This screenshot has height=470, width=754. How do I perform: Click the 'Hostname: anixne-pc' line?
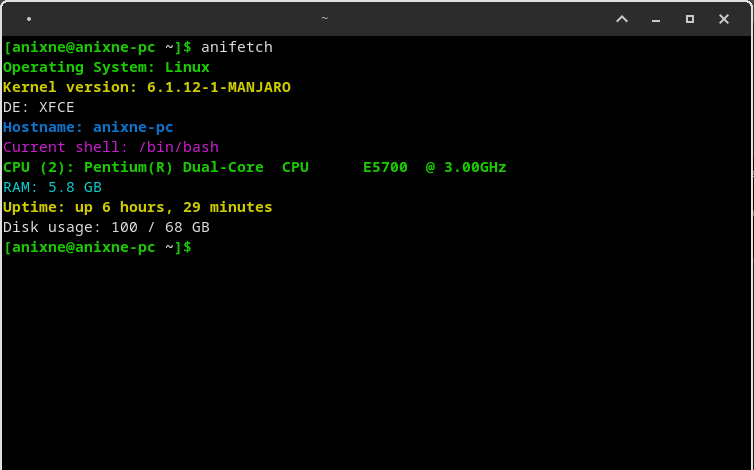point(88,127)
